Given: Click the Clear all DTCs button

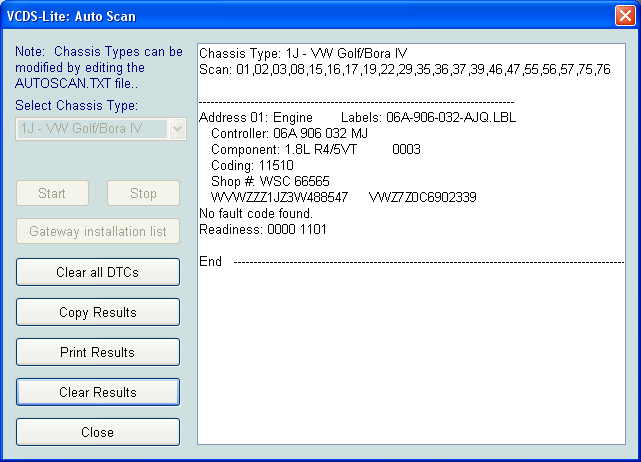Looking at the screenshot, I should [x=98, y=272].
